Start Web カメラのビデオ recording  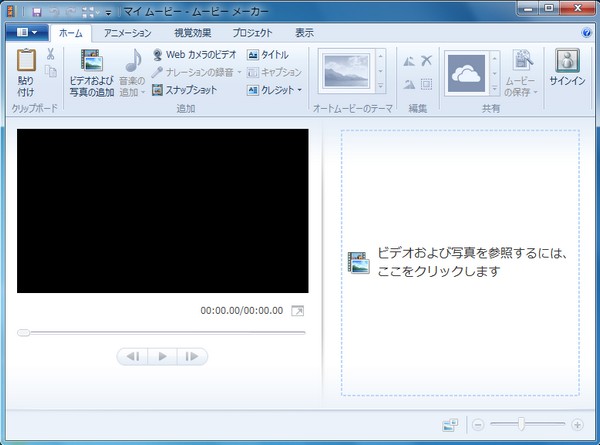(x=195, y=55)
